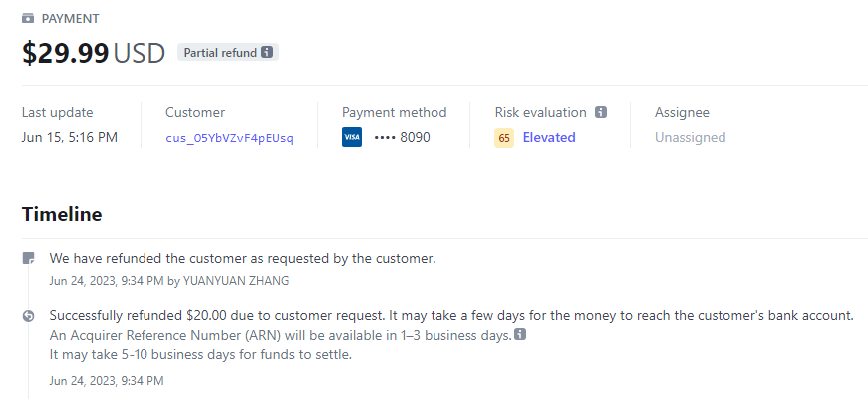
Task: Click the Last update date Jun 15
Action: [70, 137]
